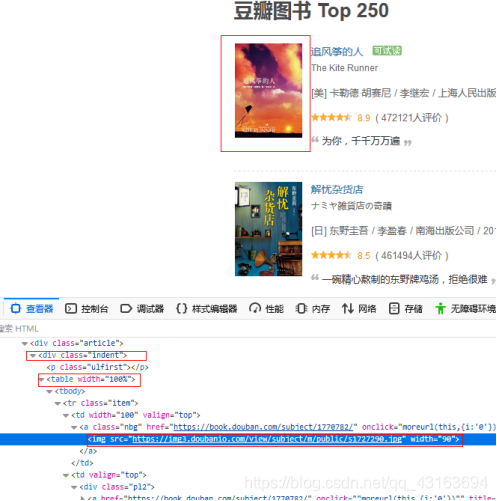Click the subtitle The Kite Runner
The height and width of the screenshot is (501, 497).
point(344,68)
